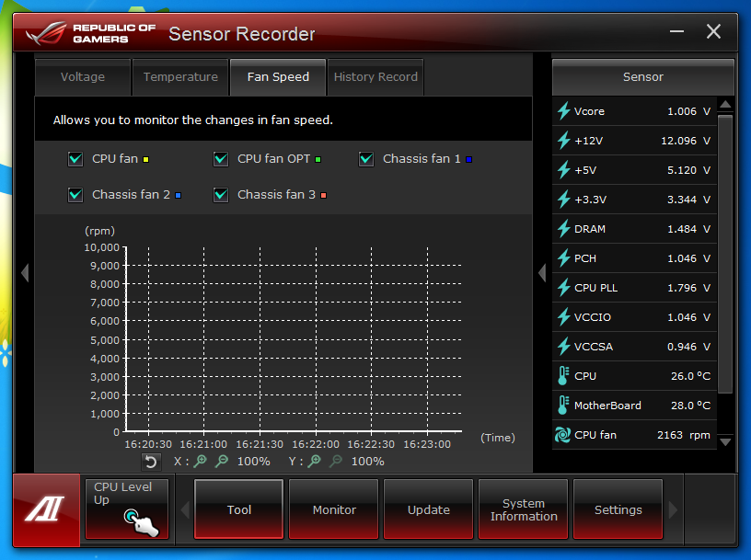Click the PCH lightning bolt icon

click(x=564, y=258)
